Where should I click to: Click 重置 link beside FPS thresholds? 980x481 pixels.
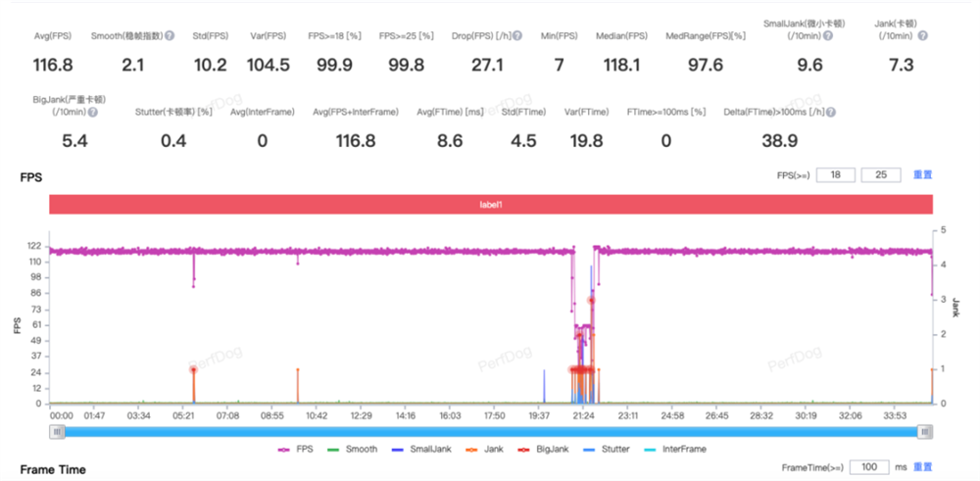point(923,175)
